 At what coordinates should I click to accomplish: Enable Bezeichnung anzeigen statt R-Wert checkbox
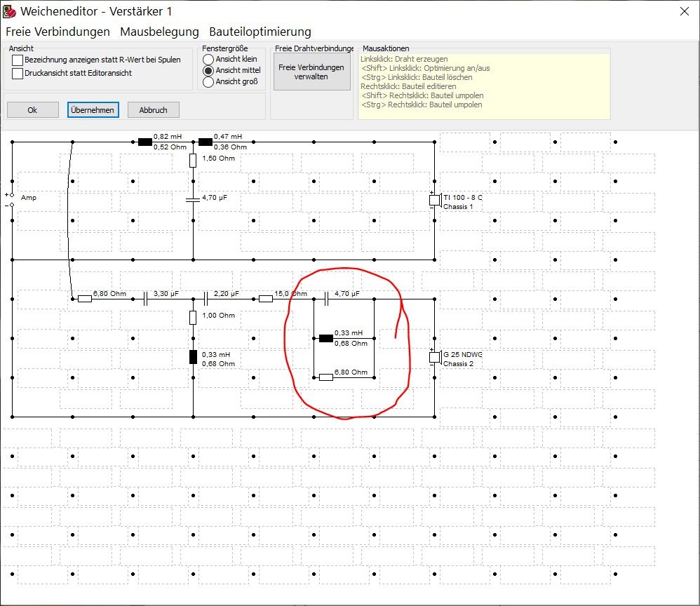tap(18, 60)
